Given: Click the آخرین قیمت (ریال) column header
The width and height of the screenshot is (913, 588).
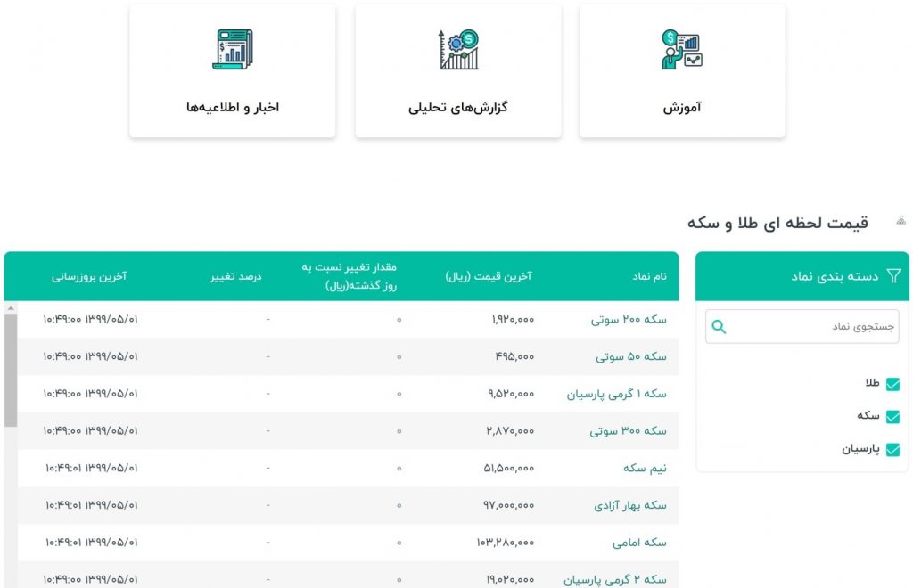Looking at the screenshot, I should 489,276.
